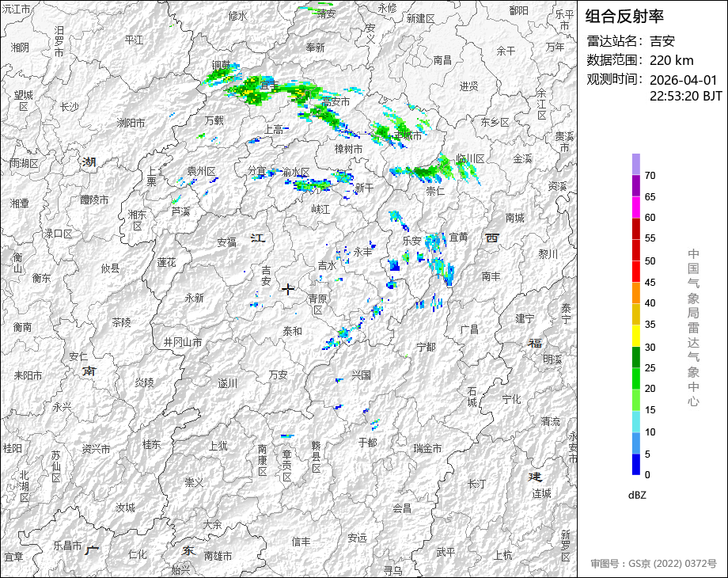Click the dark green swatch between 25 and 30 dBZ
The image size is (728, 578).
[636, 357]
